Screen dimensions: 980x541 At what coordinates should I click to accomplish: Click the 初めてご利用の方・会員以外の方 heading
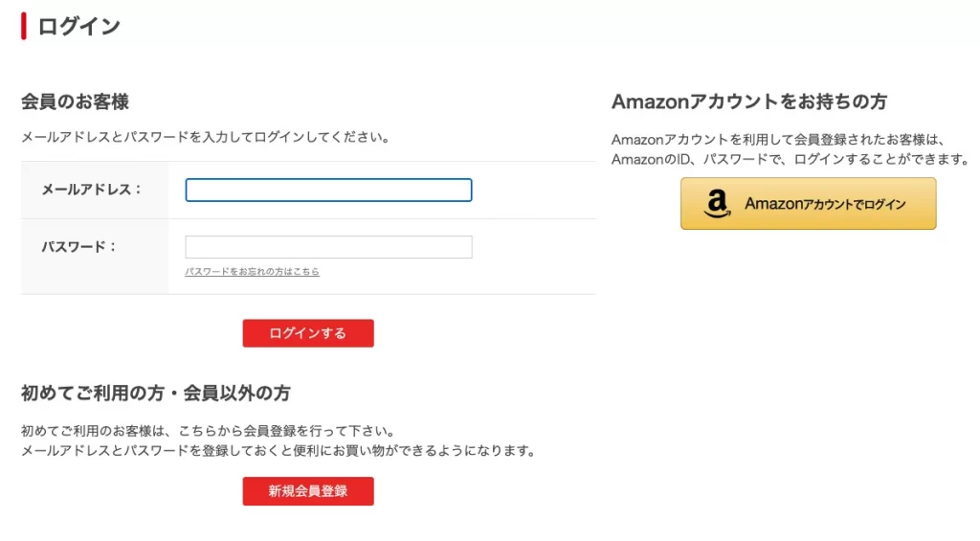[156, 393]
